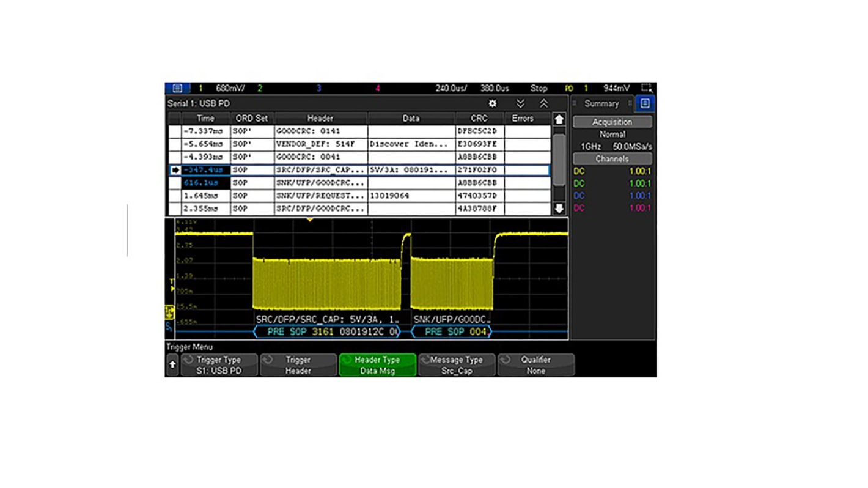Click the trigger level T marker at left
The image size is (868, 488).
click(171, 284)
